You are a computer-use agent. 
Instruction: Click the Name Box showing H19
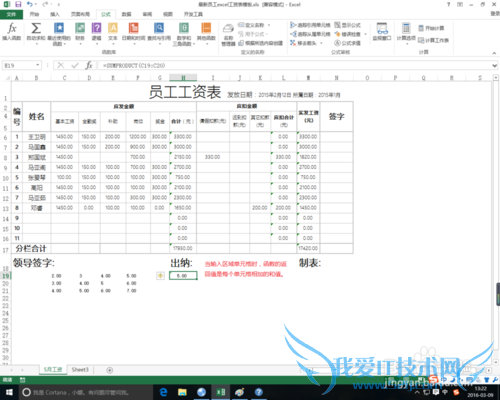19,65
